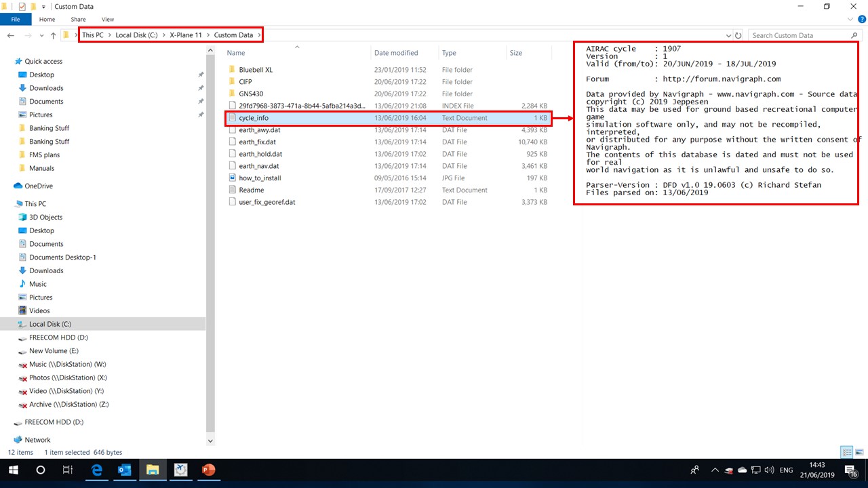Switch to the large thumbnails view layout

pos(859,452)
